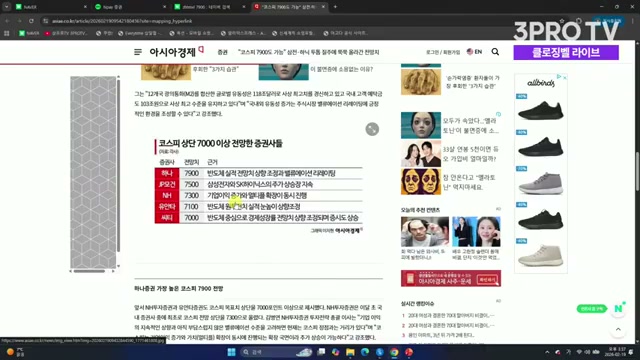Click the 씨티 row showing 7000
640x360 pixels.
pyautogui.click(x=258, y=218)
